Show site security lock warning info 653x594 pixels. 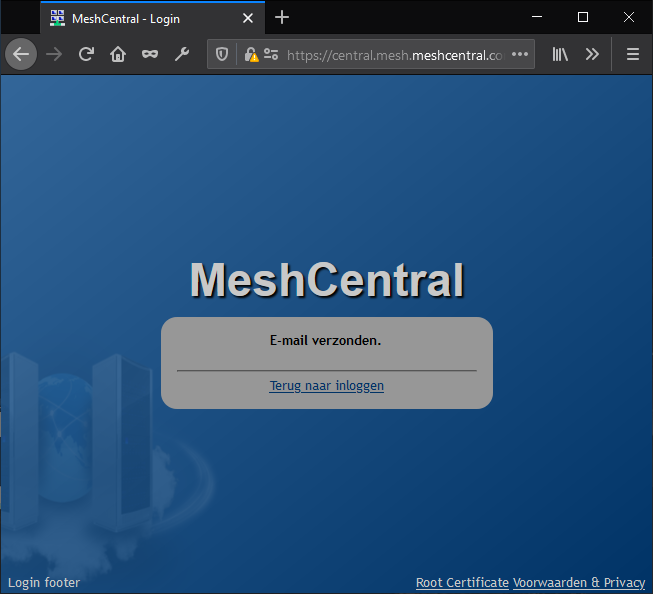pos(251,55)
